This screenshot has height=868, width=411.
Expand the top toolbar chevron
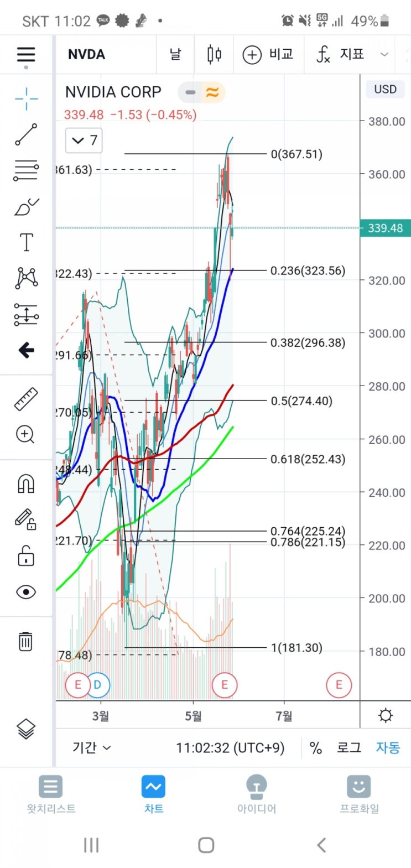pos(384,54)
